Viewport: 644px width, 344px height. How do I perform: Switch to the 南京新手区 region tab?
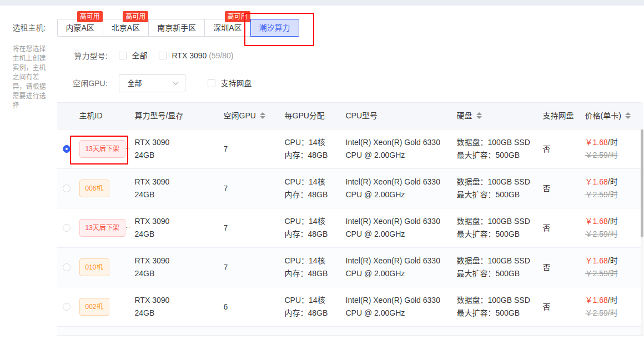[x=177, y=28]
